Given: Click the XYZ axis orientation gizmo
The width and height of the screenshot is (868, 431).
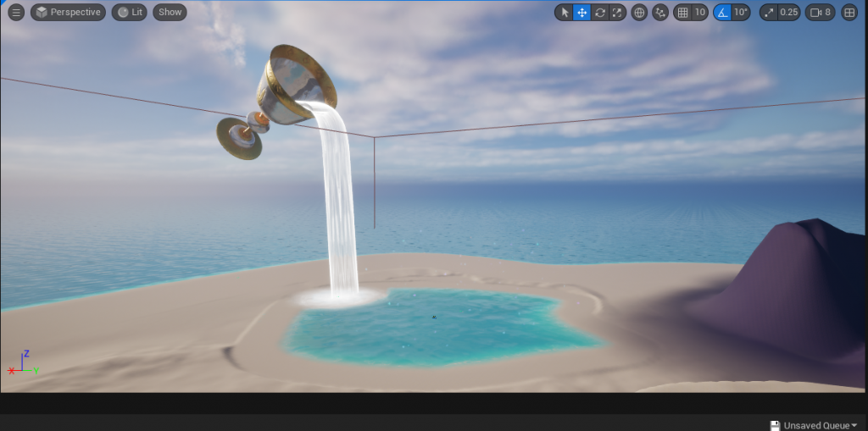Looking at the screenshot, I should pos(23,364).
